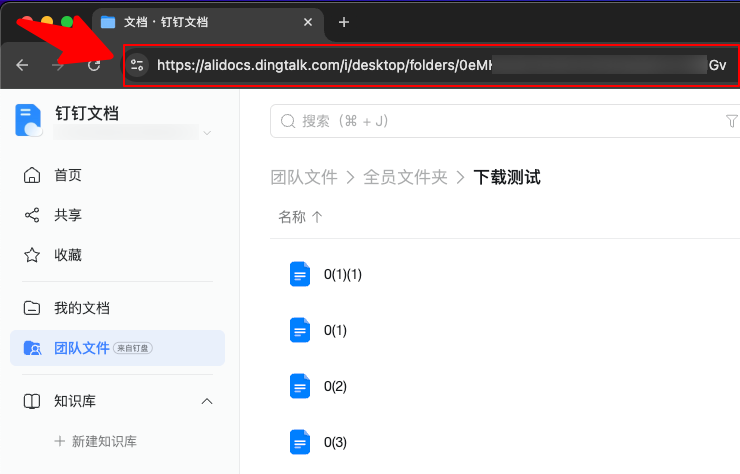This screenshot has height=474, width=740.
Task: Close the 文档·钉钉文档 browser tab
Action: [309, 22]
